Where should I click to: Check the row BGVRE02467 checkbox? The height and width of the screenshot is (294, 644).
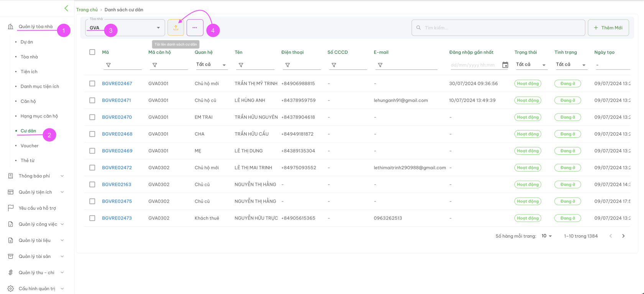point(92,83)
